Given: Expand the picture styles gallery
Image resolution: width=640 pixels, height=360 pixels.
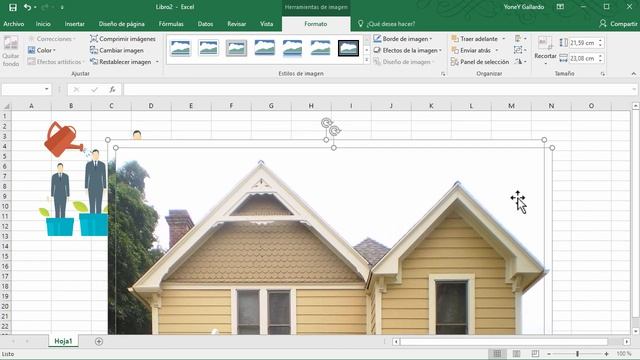Looking at the screenshot, I should coord(367,60).
